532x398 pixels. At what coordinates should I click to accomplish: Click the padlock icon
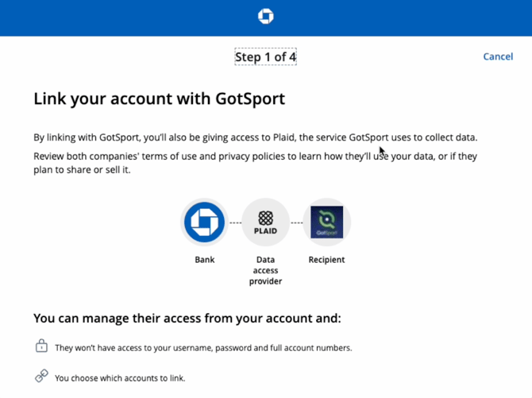click(41, 346)
